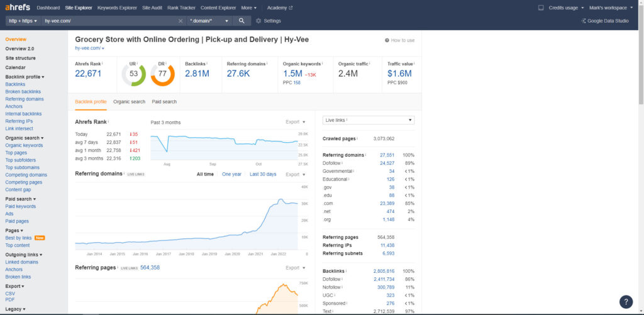This screenshot has width=644, height=315.
Task: Click the search magnifier button
Action: [241, 21]
